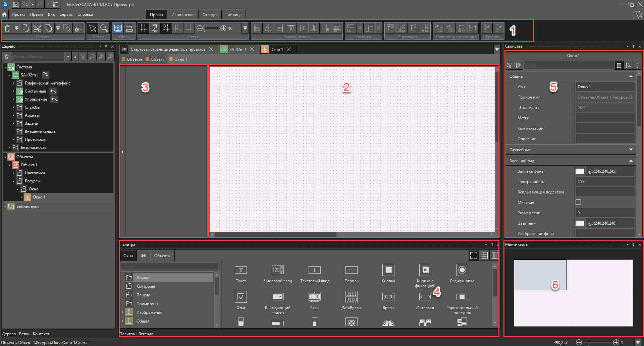Viewport: 644px width, 346px height.
Task: Click the align left edges icon
Action: (x=257, y=28)
